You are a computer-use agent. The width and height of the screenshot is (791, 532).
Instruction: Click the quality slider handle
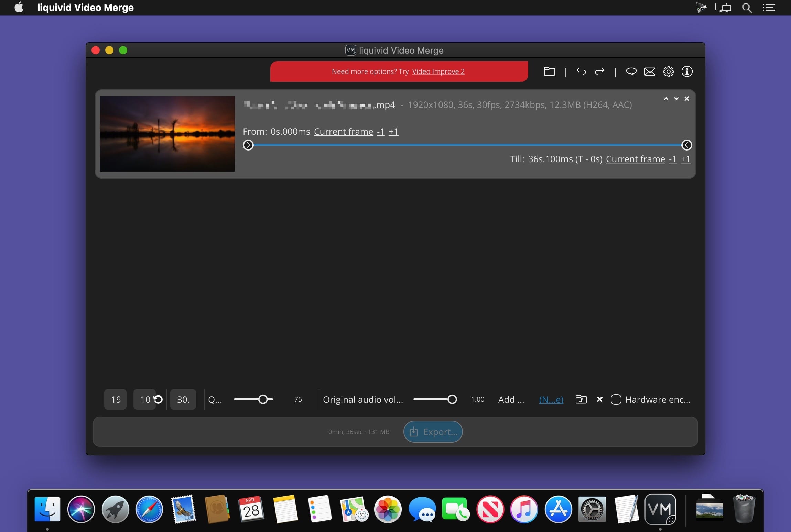[x=263, y=399]
